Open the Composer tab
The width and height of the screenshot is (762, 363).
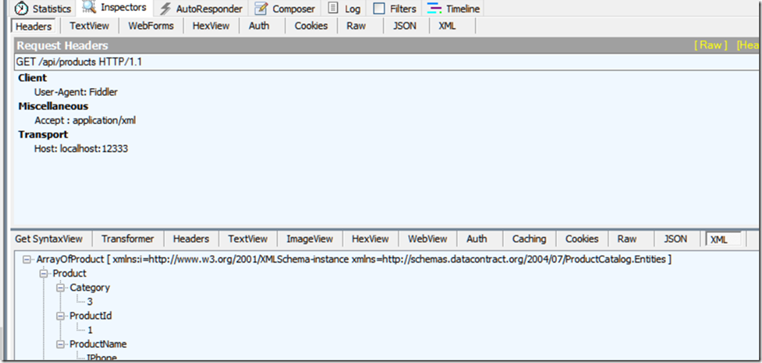pyautogui.click(x=285, y=9)
